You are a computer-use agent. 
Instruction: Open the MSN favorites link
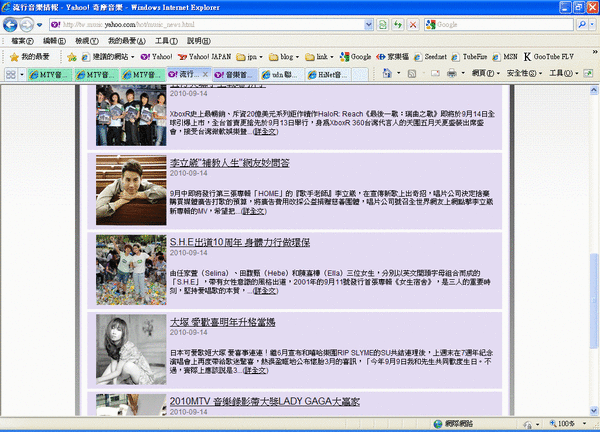tap(505, 57)
